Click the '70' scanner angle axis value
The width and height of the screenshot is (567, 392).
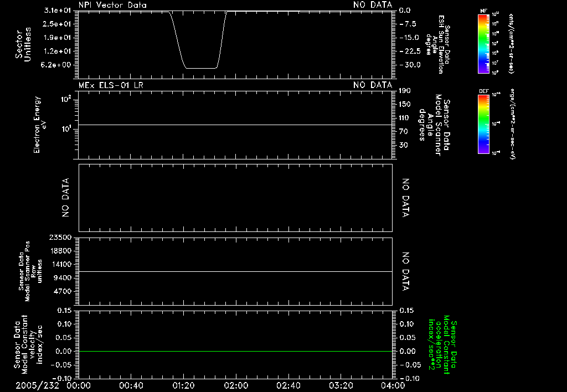(x=404, y=131)
